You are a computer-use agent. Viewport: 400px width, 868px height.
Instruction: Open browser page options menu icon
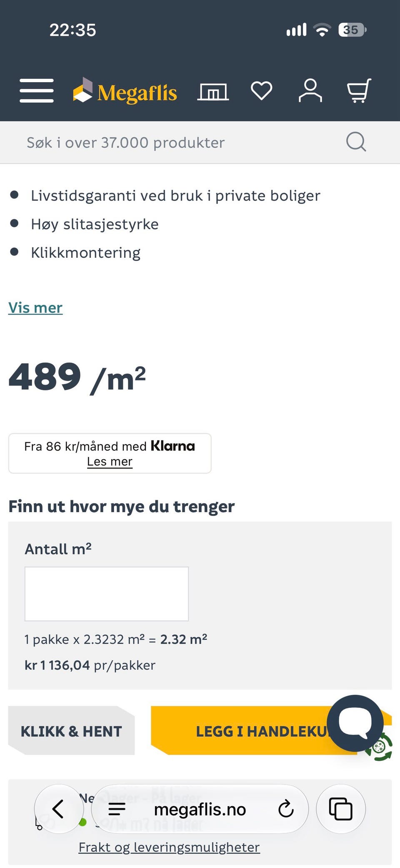[117, 809]
